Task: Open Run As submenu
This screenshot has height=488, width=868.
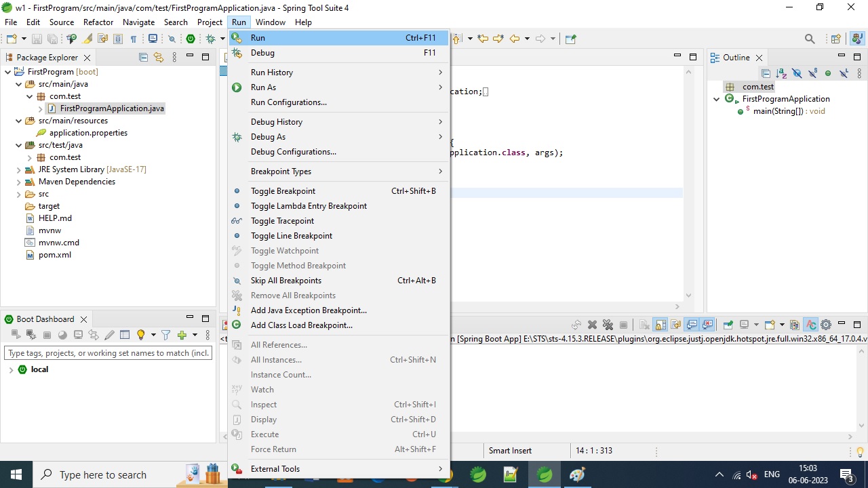Action: click(338, 87)
